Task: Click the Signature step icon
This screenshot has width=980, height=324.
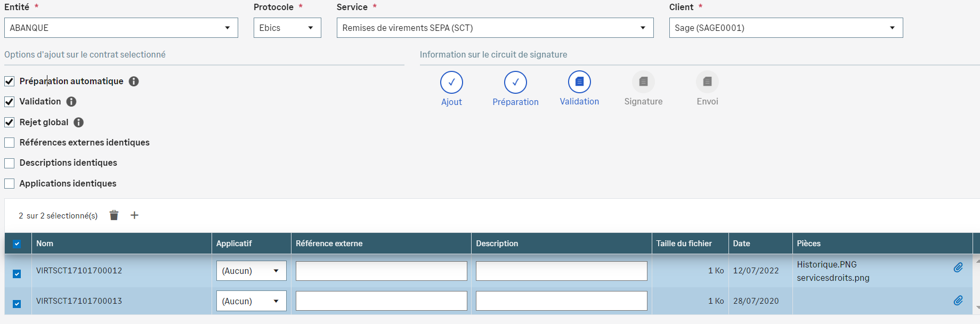Action: tap(643, 82)
